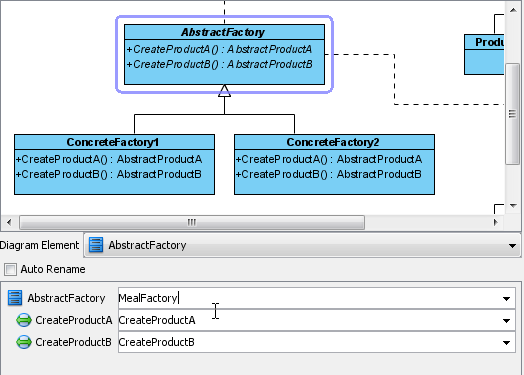Click the Diagram Element label
524x375 pixels.
coord(39,245)
